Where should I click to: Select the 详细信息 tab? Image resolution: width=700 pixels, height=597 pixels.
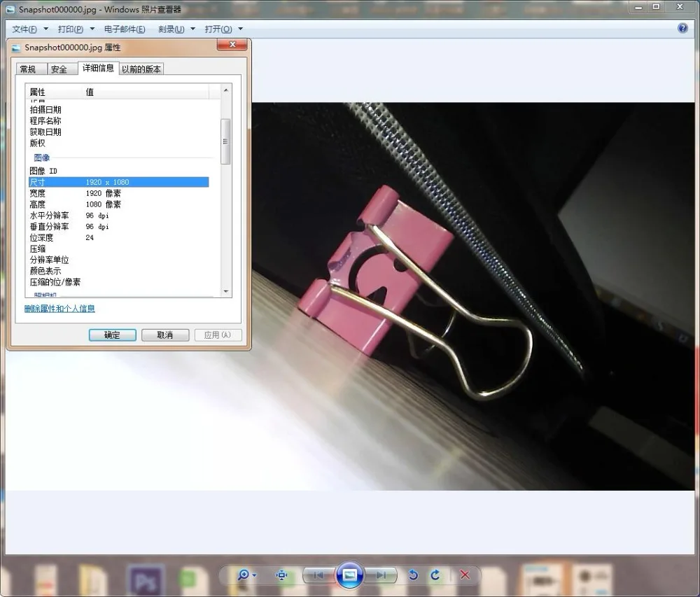click(x=98, y=68)
